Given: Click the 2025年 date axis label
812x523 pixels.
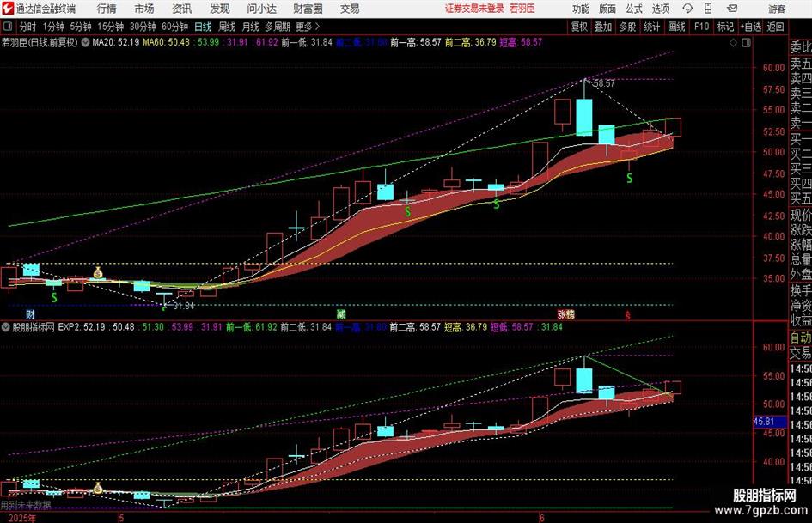Looking at the screenshot, I should tap(21, 518).
